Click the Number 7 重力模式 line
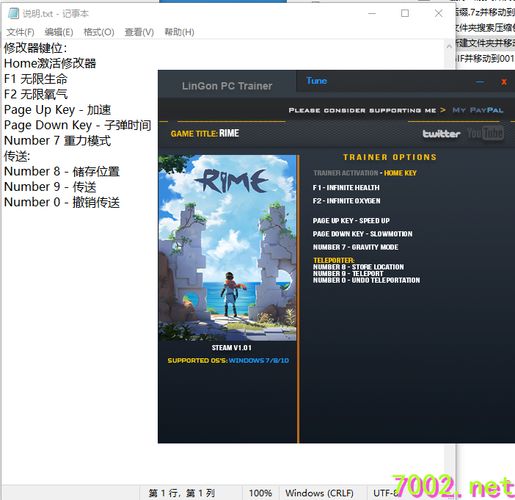The image size is (515, 500). pos(57,140)
